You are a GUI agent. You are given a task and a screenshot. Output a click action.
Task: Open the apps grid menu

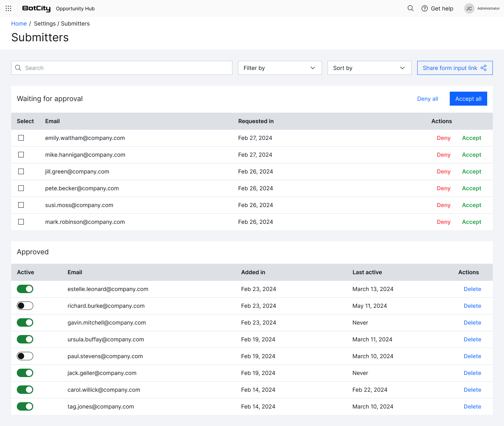tap(8, 8)
